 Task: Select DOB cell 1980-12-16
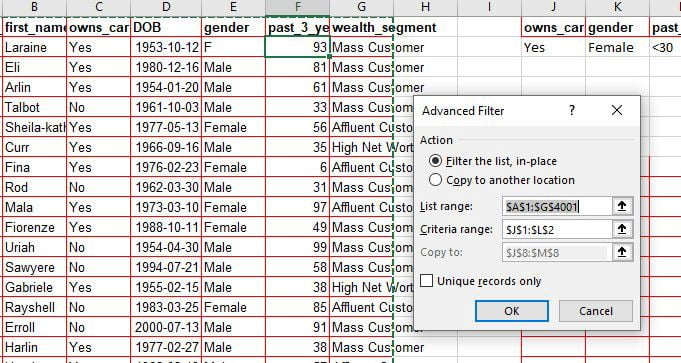(166, 67)
